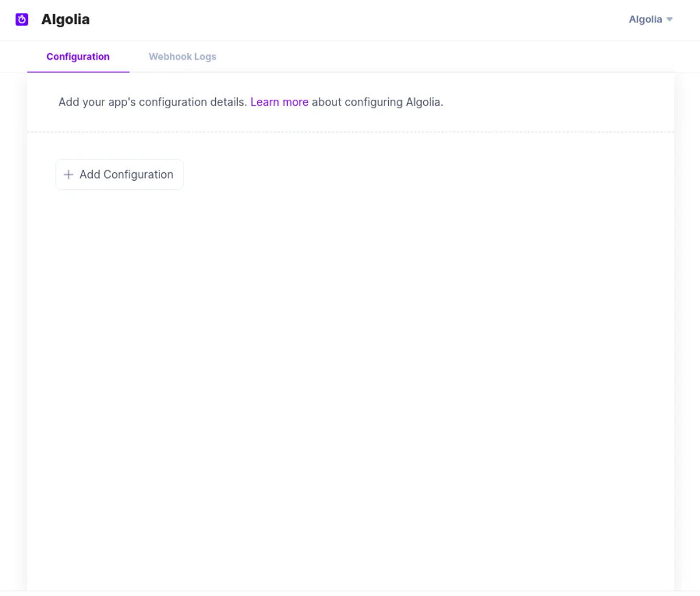
Task: Click the Algolia page title text
Action: [x=65, y=19]
